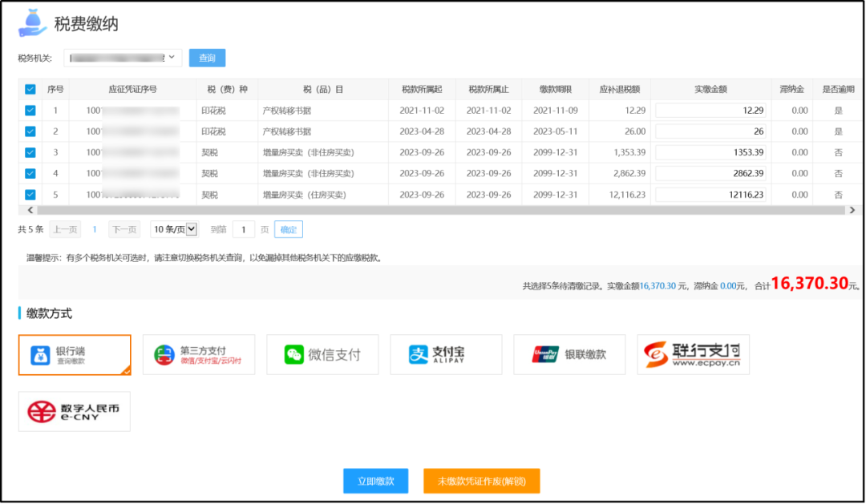
Task: Click the 立即缴款 button
Action: coord(375,481)
